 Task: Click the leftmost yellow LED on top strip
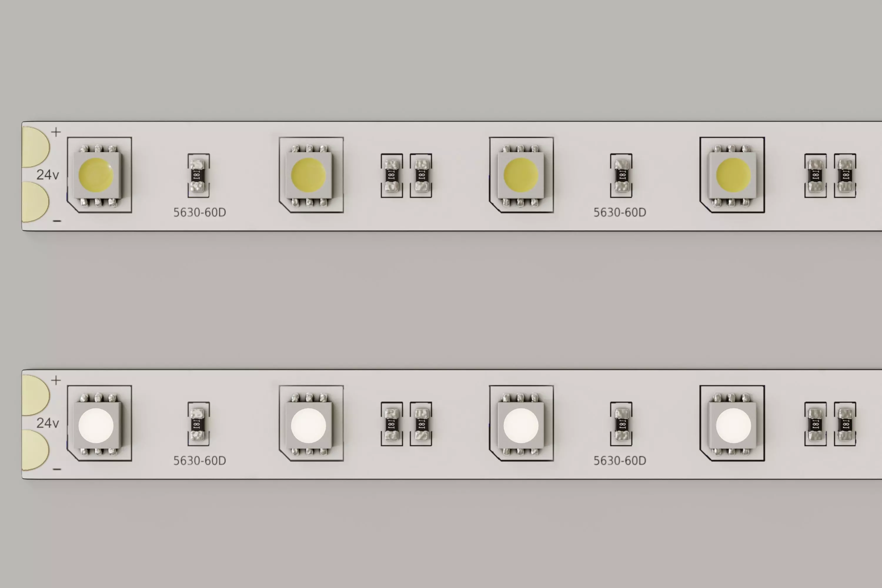[98, 176]
